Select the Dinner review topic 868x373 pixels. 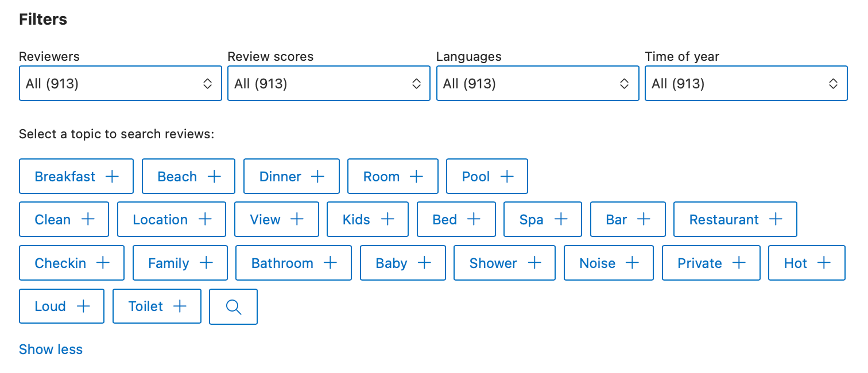291,176
